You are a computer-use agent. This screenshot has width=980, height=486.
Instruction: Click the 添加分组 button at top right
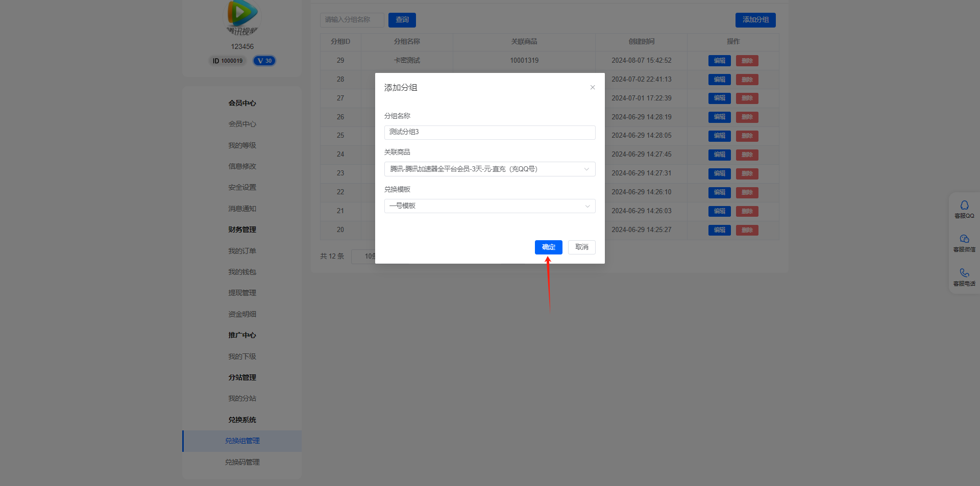pos(755,20)
